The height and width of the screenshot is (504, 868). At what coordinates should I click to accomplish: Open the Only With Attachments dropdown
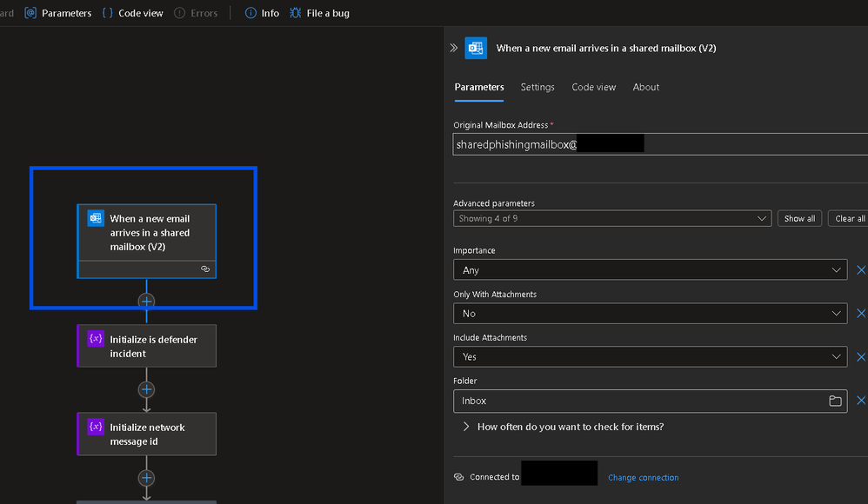(x=650, y=313)
